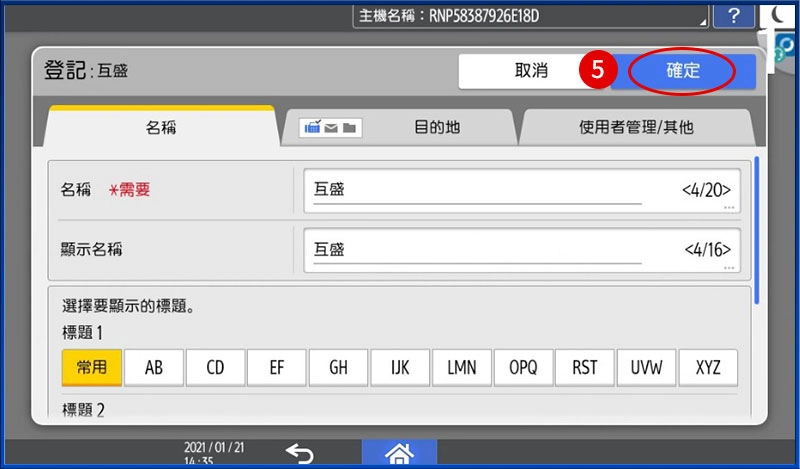Select the LMN title key
Screen dimensions: 800x469
coord(462,367)
